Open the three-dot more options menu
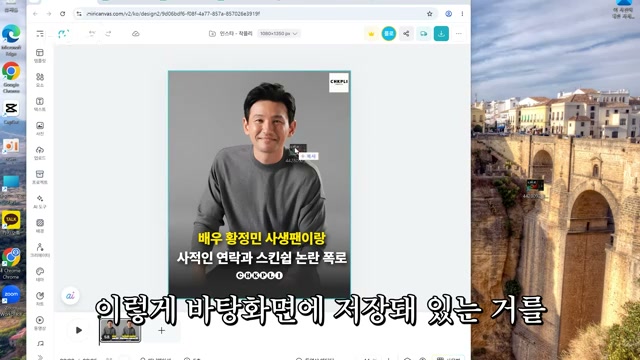The image size is (640, 360). click(459, 34)
